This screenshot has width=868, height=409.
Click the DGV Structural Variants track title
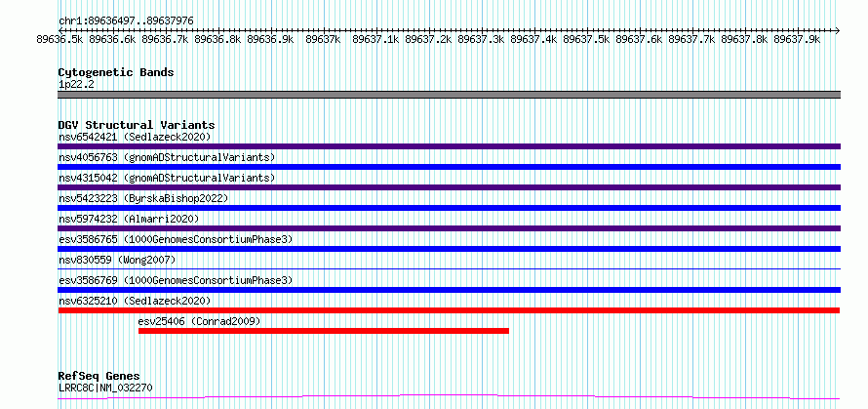pyautogui.click(x=137, y=125)
